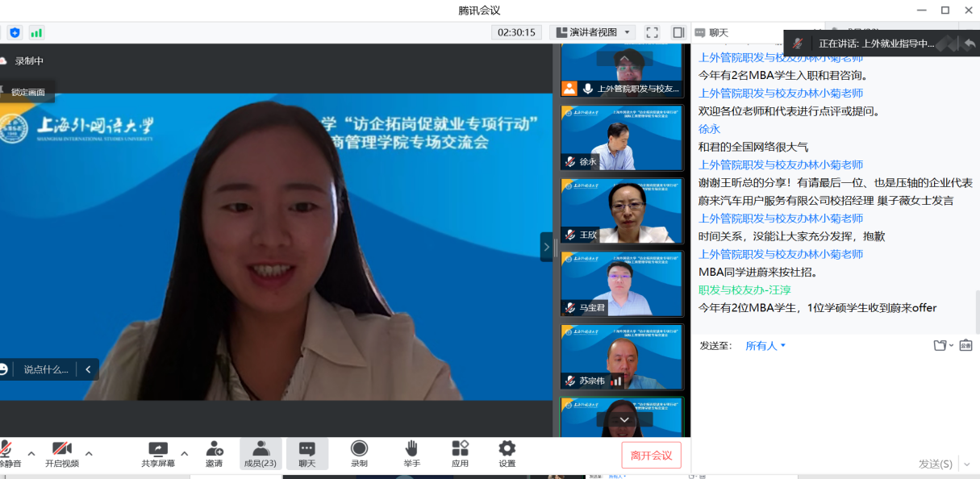The width and height of the screenshot is (980, 479).
Task: Expand the arrow beside 共享屏幕
Action: click(x=184, y=453)
